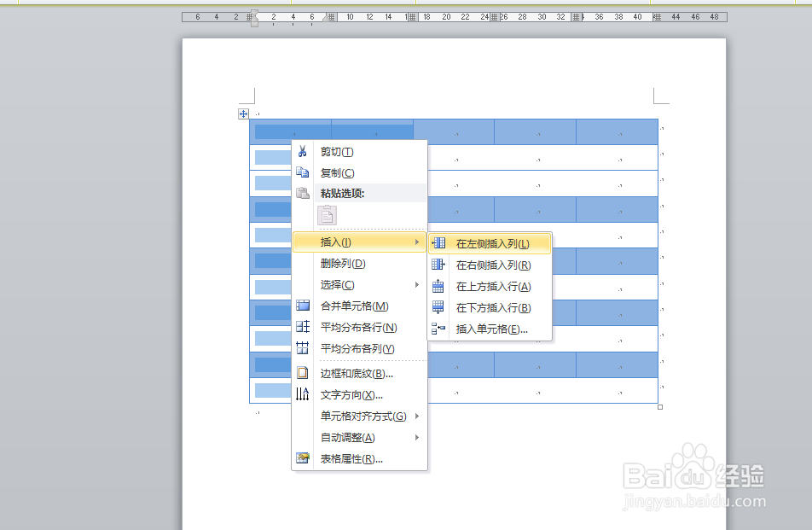Image resolution: width=812 pixels, height=530 pixels.
Task: Select the 边框和底纹 borders icon
Action: 303,372
